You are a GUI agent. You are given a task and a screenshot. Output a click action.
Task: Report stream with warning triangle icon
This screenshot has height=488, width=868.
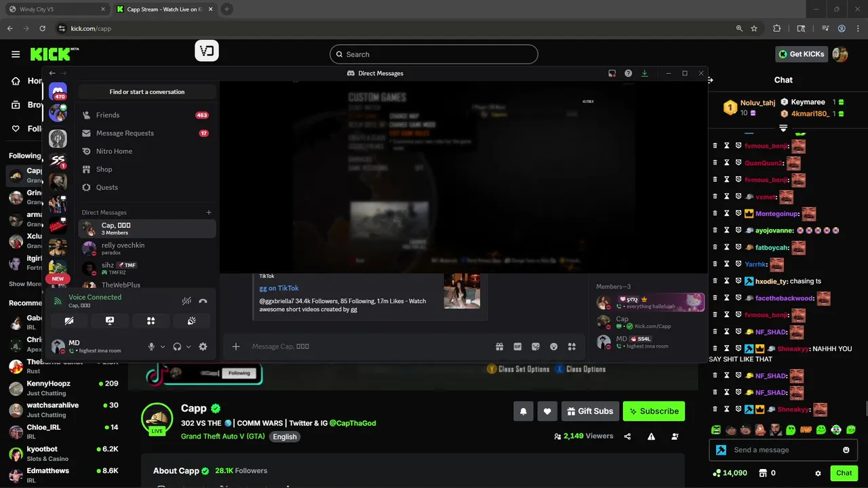(x=651, y=436)
